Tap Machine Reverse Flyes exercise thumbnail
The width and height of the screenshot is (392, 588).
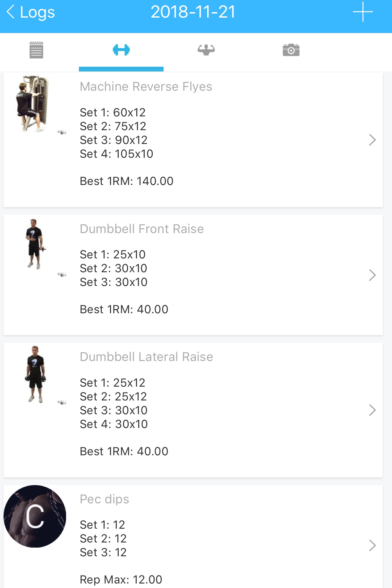32,104
